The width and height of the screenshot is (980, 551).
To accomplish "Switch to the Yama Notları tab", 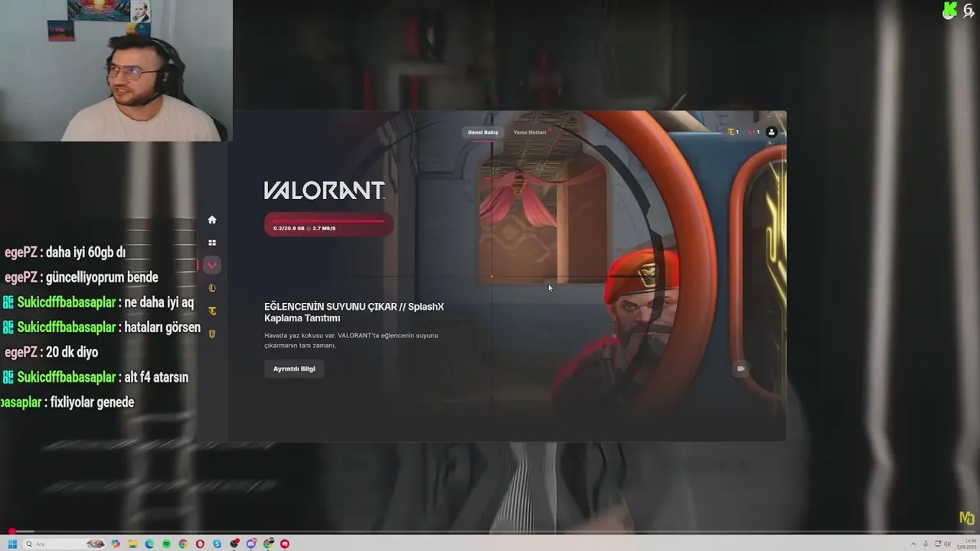I will (530, 132).
